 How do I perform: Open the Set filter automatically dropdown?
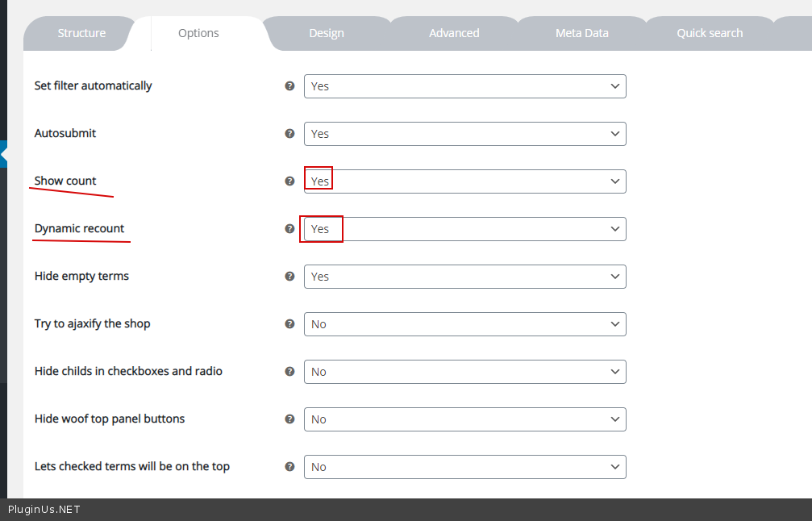pos(464,86)
